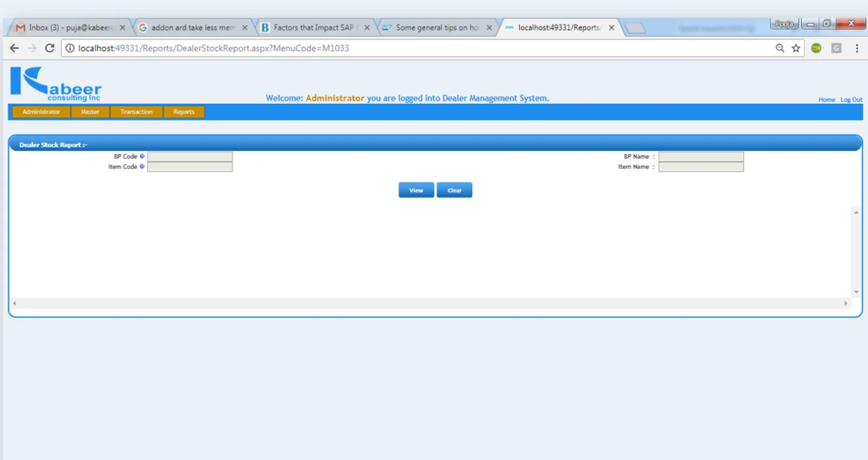868x460 pixels.
Task: Click the report's vertical scrollbar down arrow
Action: coord(856,292)
